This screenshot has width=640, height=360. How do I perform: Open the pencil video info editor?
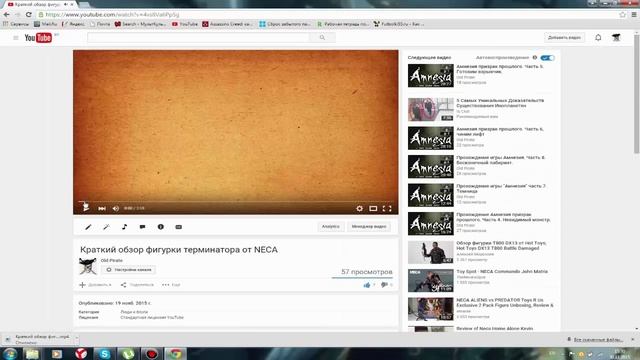click(88, 227)
